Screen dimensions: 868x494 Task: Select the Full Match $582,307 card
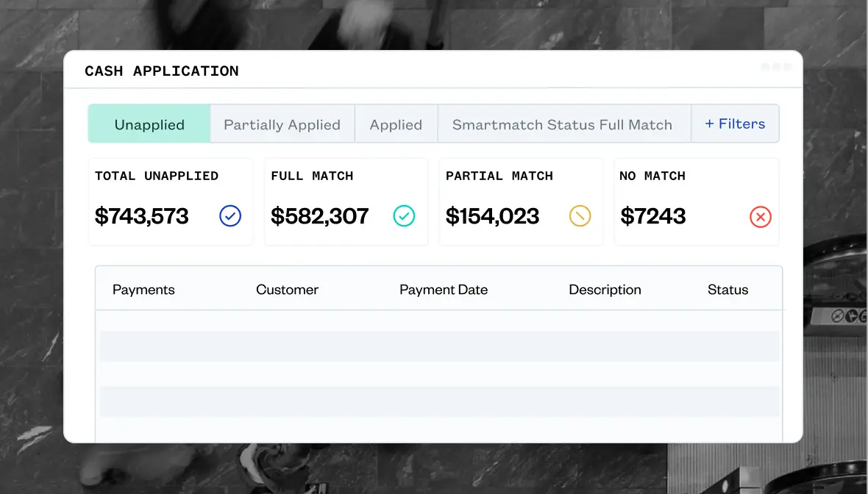coord(346,201)
